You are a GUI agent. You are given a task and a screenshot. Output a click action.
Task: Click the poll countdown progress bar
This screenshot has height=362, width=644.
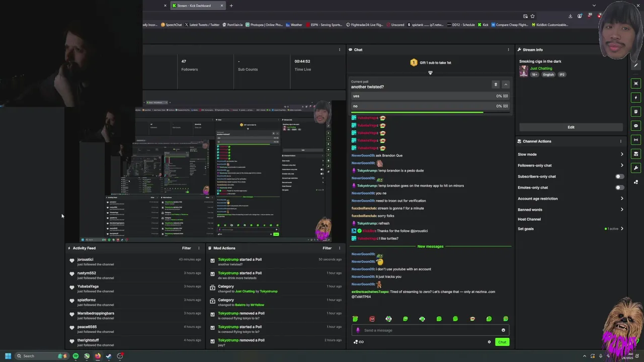click(430, 113)
